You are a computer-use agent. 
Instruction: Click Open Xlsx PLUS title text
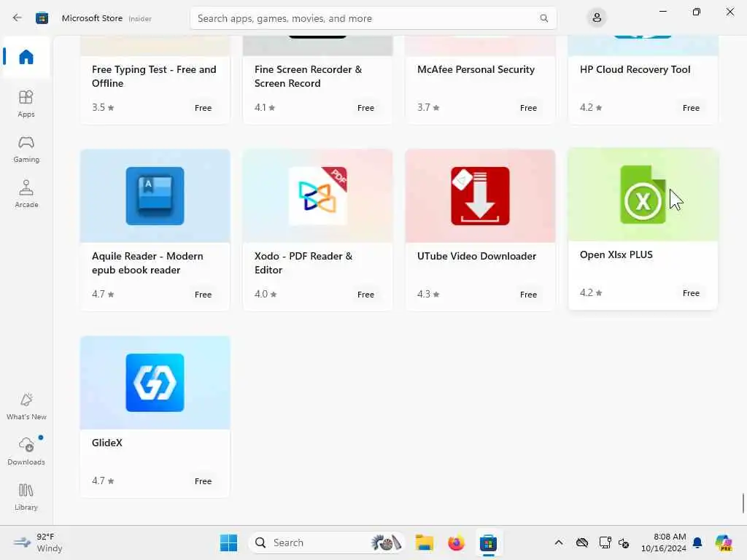[x=616, y=254]
